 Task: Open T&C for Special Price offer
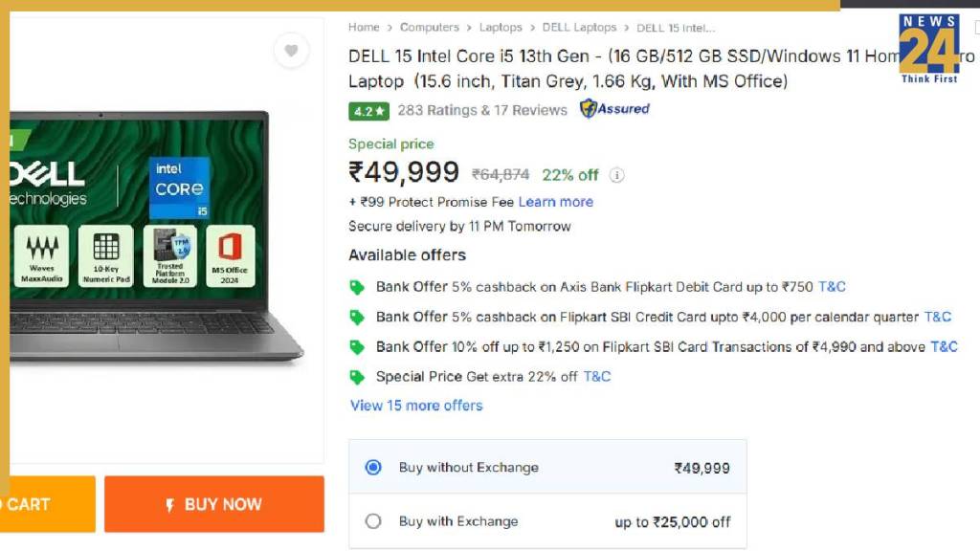(x=597, y=376)
